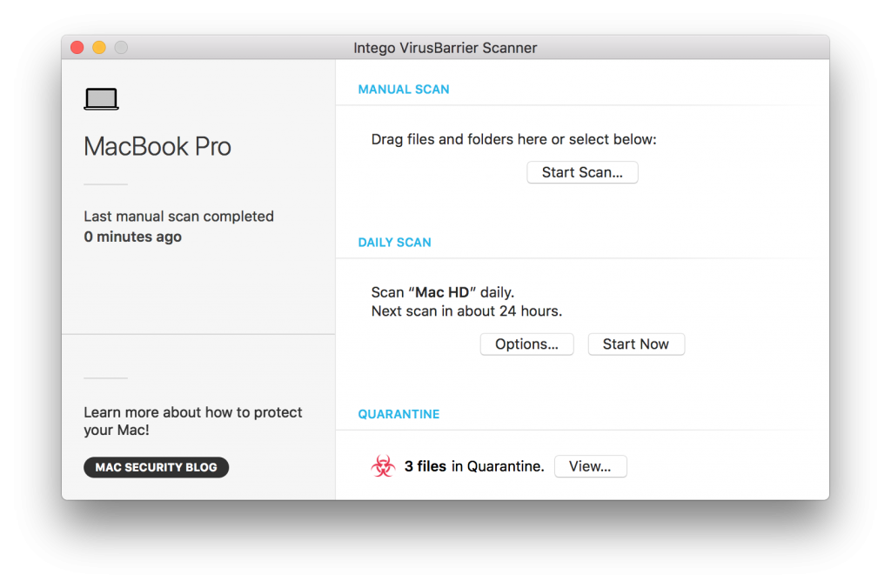Viewport: 891px width, 588px height.
Task: Click the DAILY SCAN heading
Action: pos(394,243)
